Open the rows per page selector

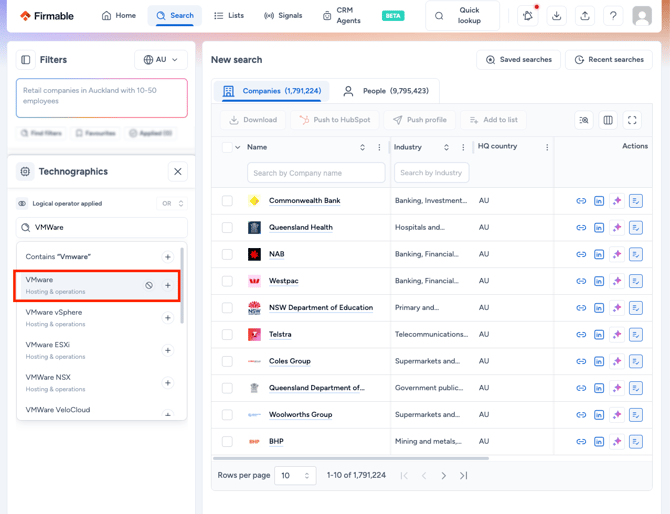tap(295, 476)
